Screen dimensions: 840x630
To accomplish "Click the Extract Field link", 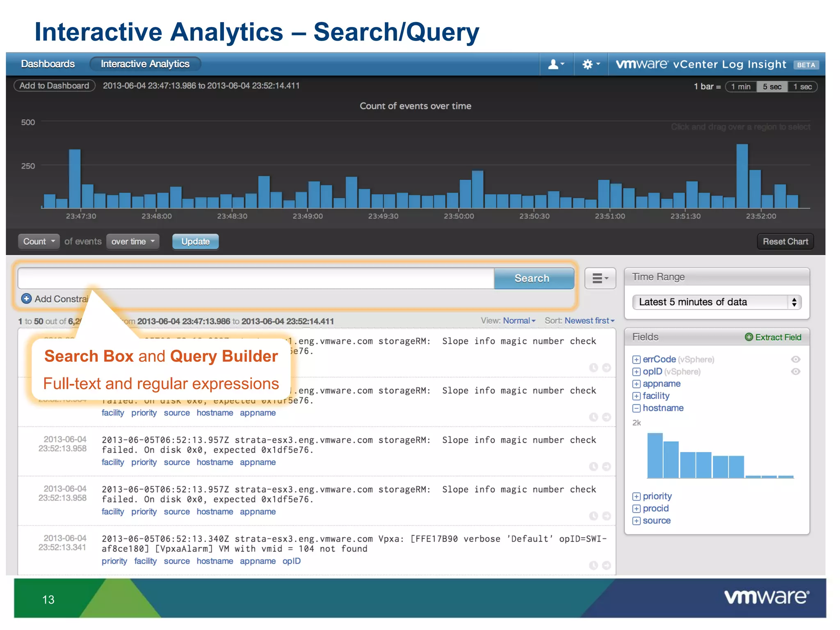I will [x=778, y=337].
